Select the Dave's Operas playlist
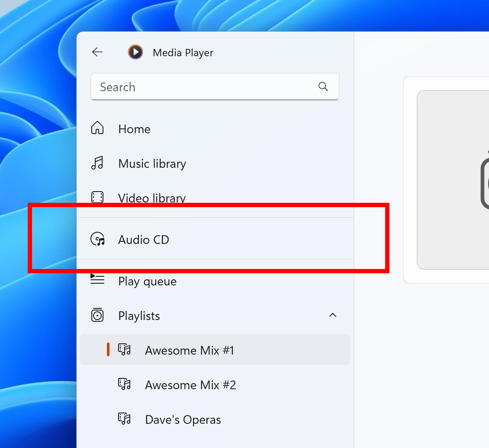The width and height of the screenshot is (489, 448). 183,419
